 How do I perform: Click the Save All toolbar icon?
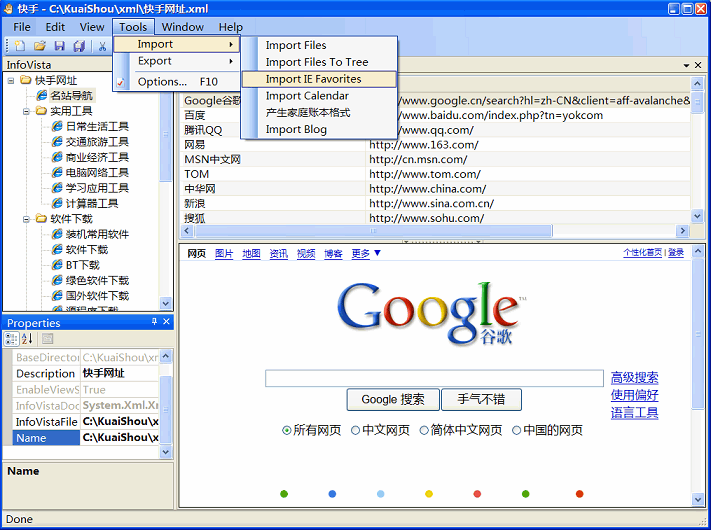click(78, 46)
